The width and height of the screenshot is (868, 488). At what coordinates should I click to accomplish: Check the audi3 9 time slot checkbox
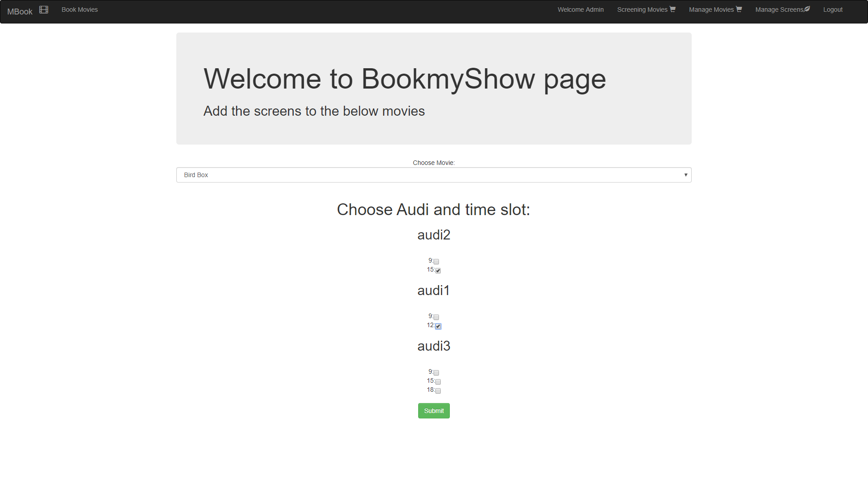[436, 373]
